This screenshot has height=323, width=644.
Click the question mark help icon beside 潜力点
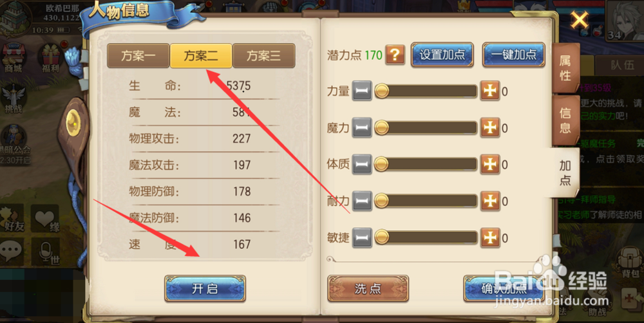point(395,55)
